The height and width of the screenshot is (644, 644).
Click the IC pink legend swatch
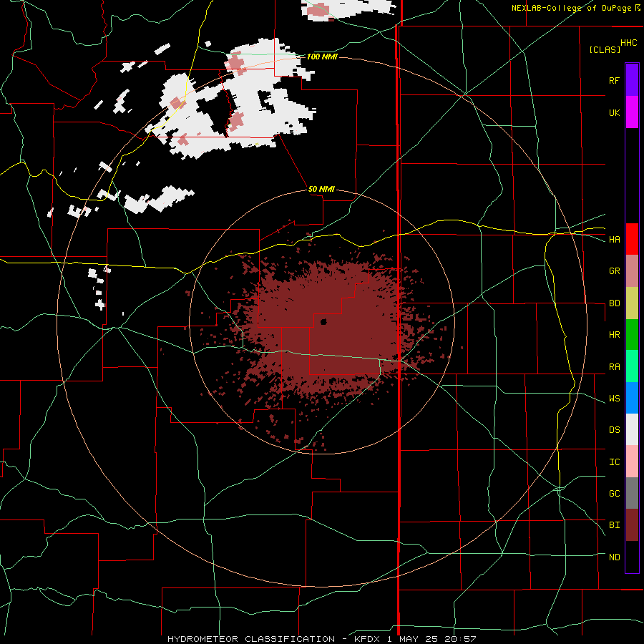[x=632, y=462]
